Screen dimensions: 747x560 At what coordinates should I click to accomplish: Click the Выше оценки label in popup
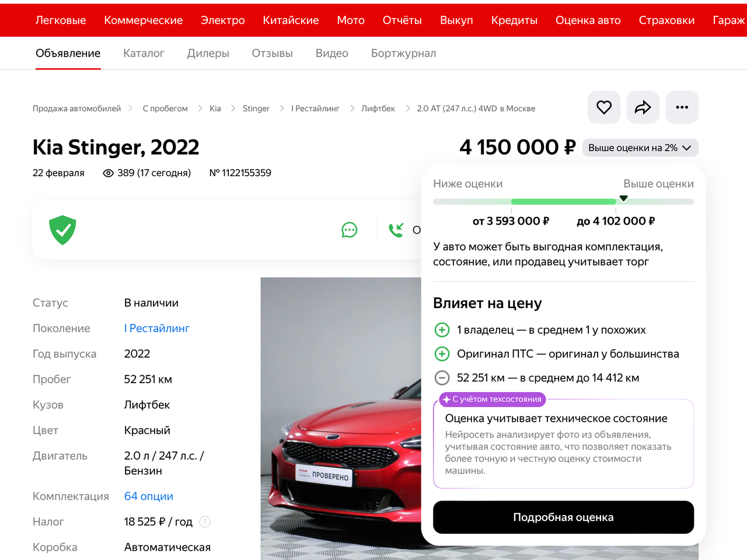pyautogui.click(x=659, y=184)
